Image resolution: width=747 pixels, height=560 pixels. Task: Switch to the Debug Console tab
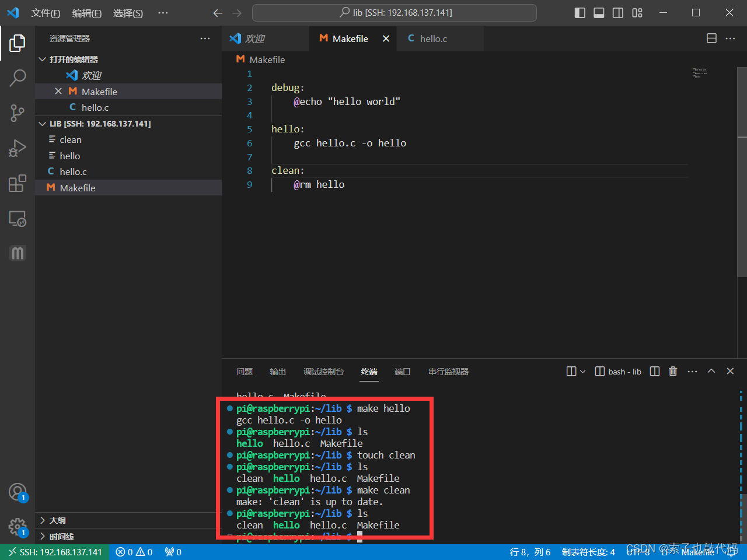click(x=323, y=372)
